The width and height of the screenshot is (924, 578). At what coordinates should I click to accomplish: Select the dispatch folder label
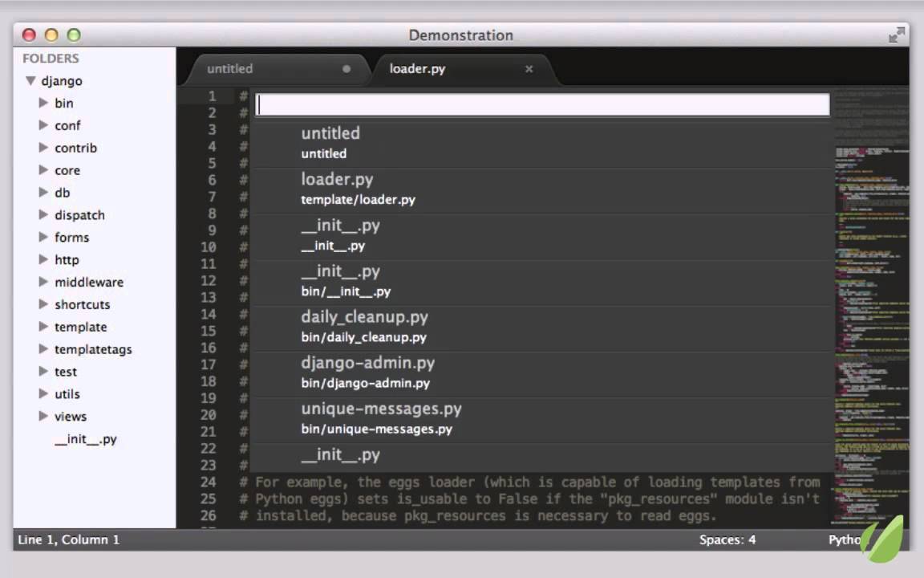click(x=79, y=215)
